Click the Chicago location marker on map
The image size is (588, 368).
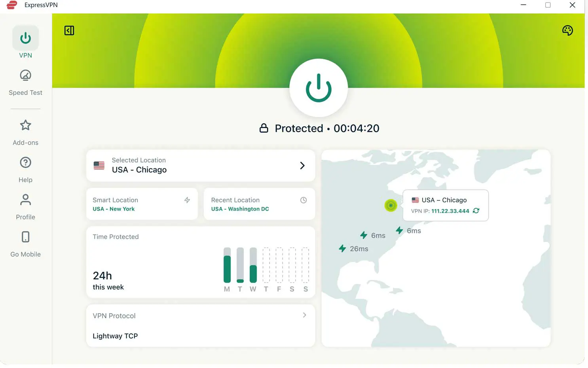pyautogui.click(x=391, y=205)
